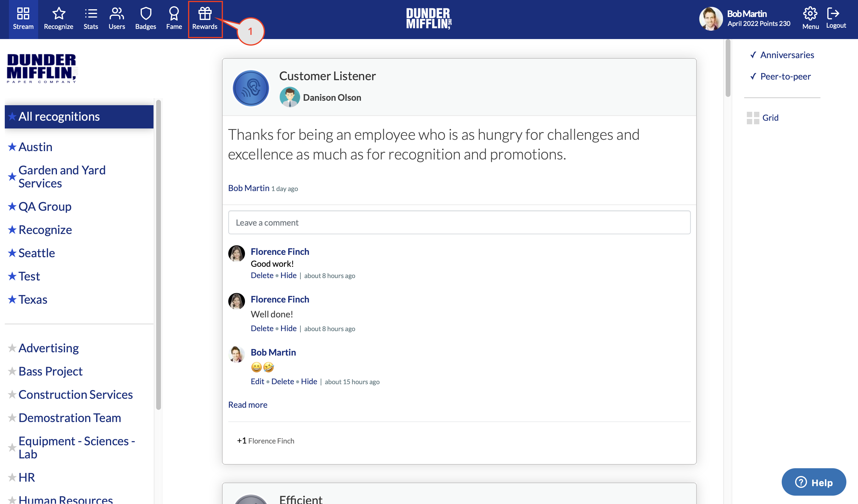Viewport: 858px width, 504px height.
Task: Toggle the star next to Garden and Yard Services
Action: click(x=12, y=177)
